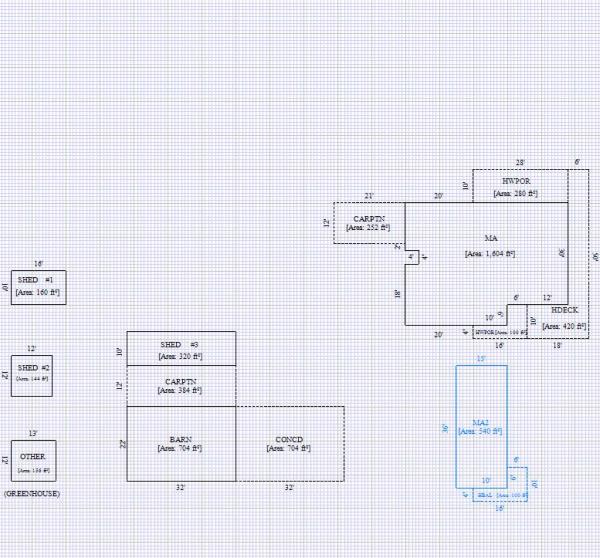Click the 252 sq ft CARPTN area
The width and height of the screenshot is (600, 558).
(368, 222)
